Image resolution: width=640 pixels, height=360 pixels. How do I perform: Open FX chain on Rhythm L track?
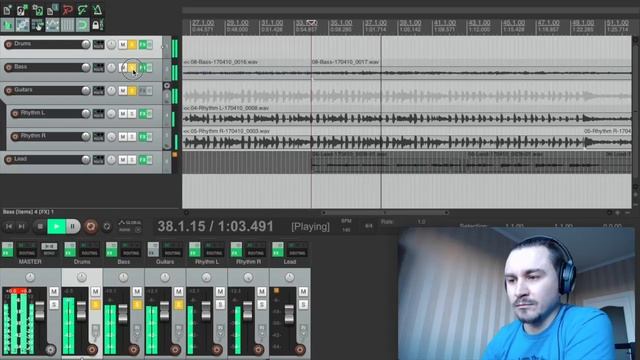(x=143, y=113)
